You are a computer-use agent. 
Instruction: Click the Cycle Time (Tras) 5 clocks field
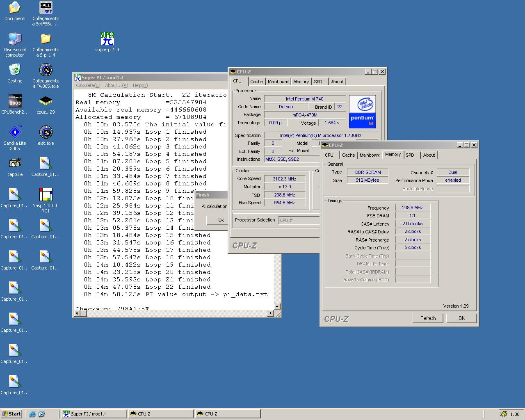click(x=413, y=247)
